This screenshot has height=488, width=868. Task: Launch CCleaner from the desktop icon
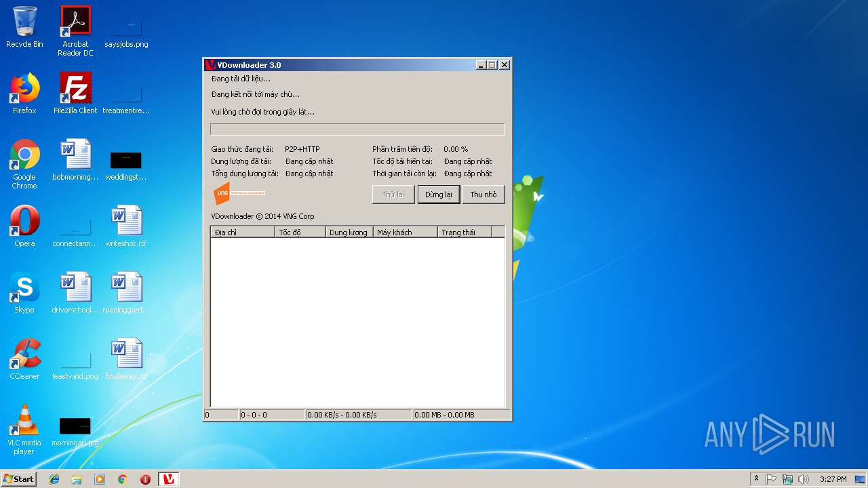point(24,359)
